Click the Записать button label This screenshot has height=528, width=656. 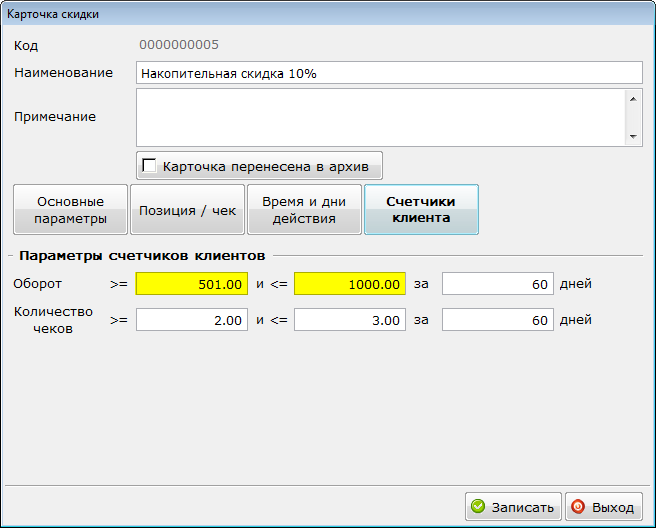tap(523, 507)
